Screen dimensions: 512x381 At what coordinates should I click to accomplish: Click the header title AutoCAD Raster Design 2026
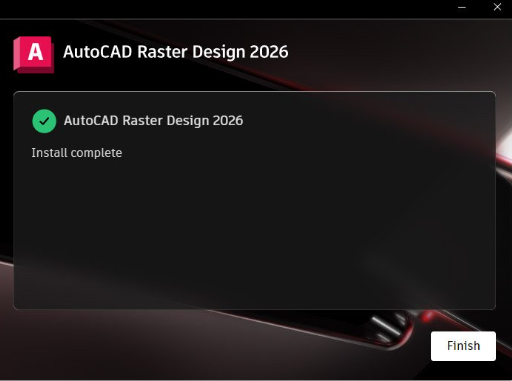click(176, 52)
